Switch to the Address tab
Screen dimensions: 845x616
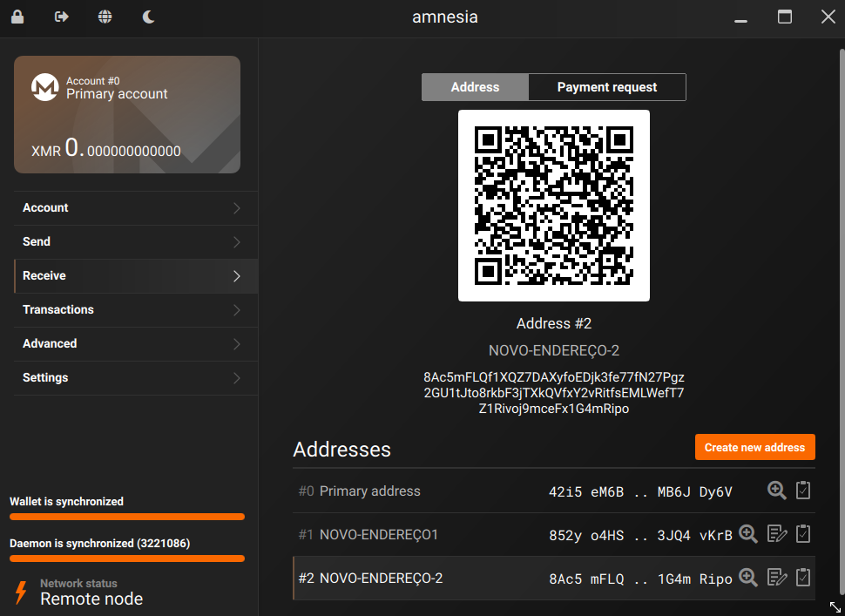tap(475, 87)
